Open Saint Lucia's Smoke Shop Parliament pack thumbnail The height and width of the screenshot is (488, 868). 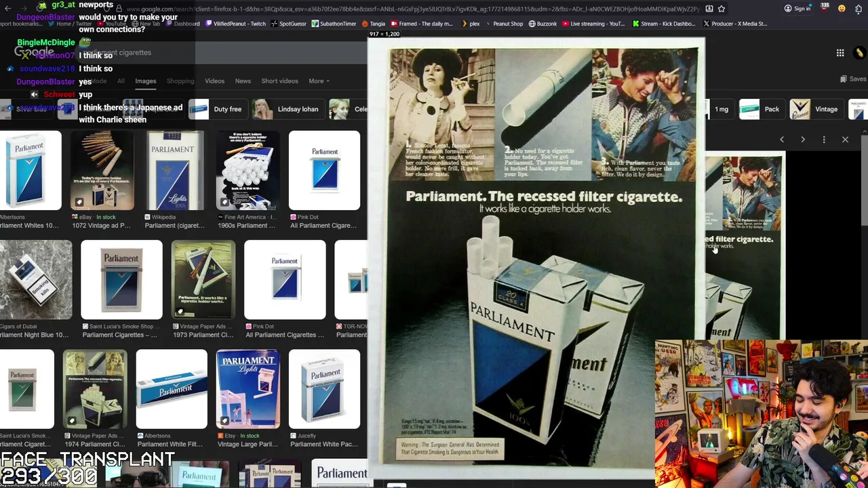(x=121, y=279)
